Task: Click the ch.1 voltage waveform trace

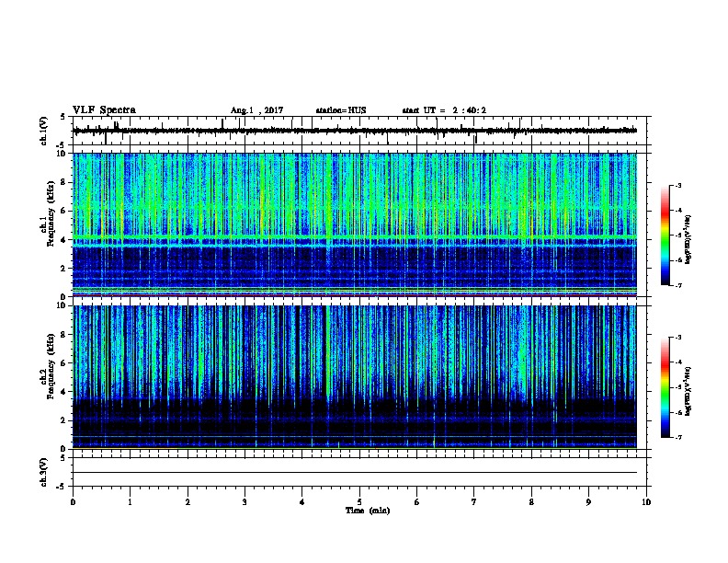Action: (355, 131)
